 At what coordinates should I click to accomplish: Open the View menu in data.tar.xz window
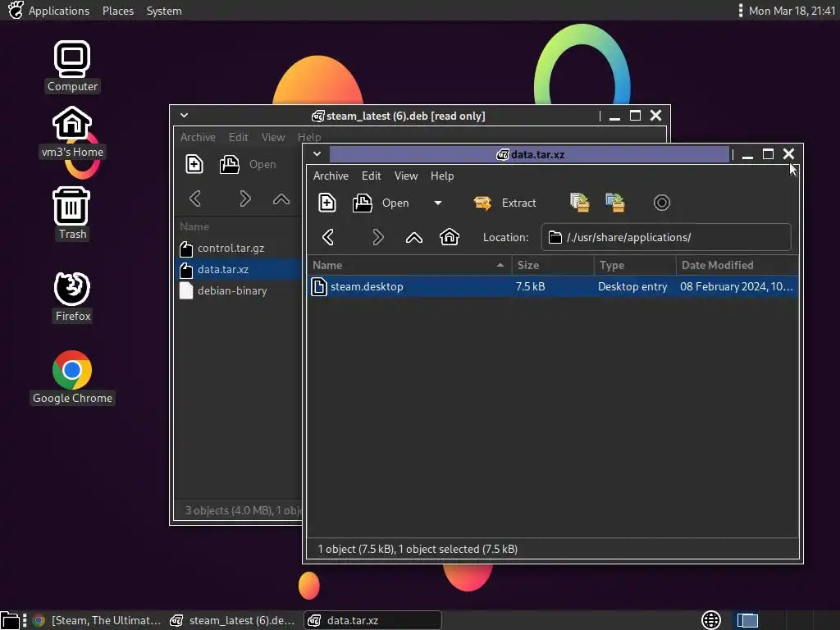tap(405, 176)
